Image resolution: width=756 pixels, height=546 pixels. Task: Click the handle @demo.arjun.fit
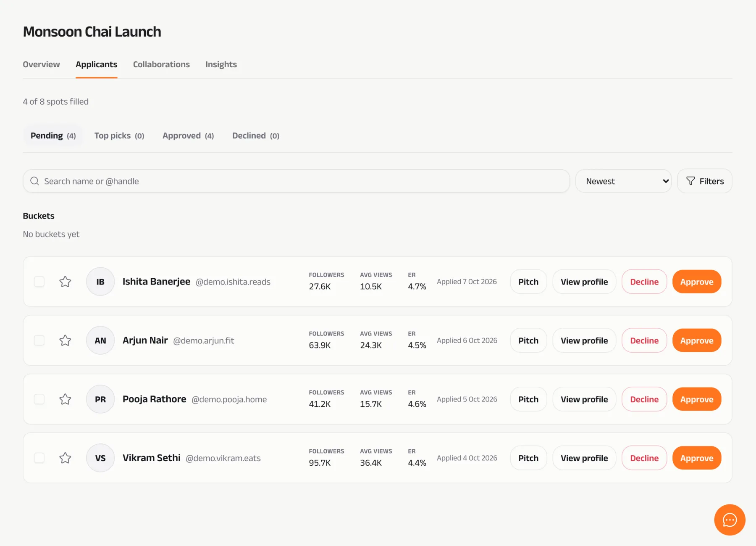point(204,341)
